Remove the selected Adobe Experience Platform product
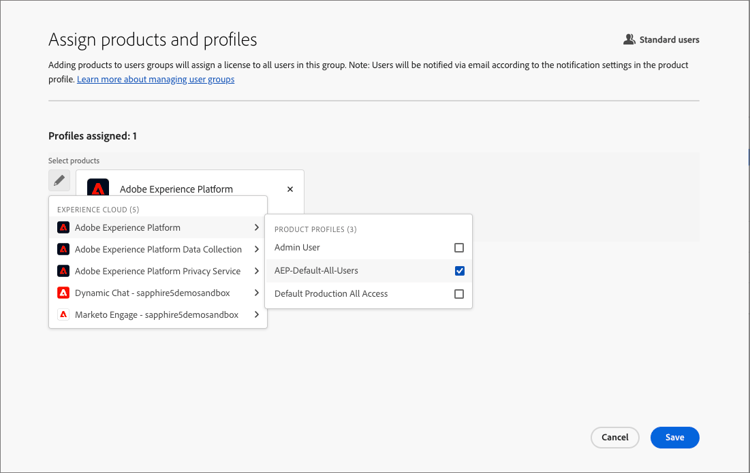 coord(290,189)
